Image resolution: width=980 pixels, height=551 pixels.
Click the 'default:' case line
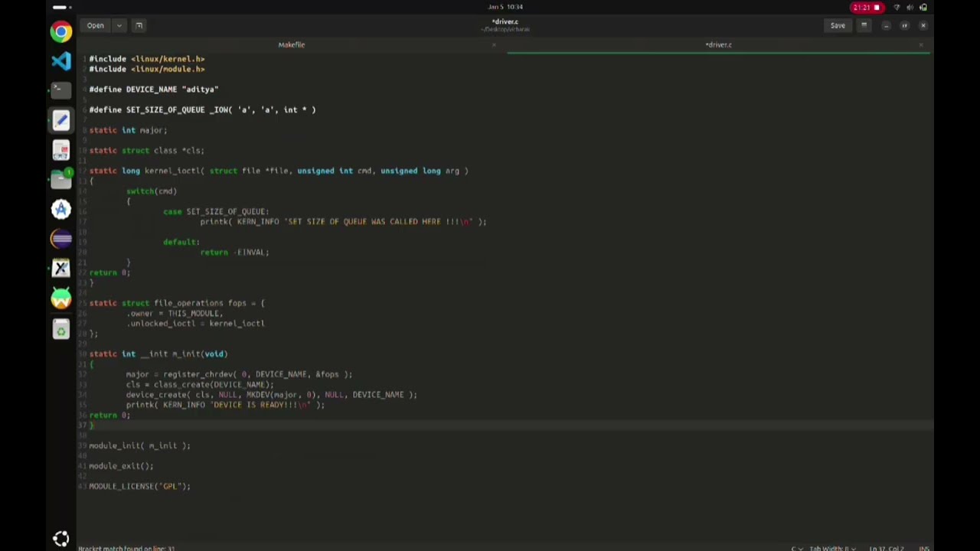tap(181, 242)
